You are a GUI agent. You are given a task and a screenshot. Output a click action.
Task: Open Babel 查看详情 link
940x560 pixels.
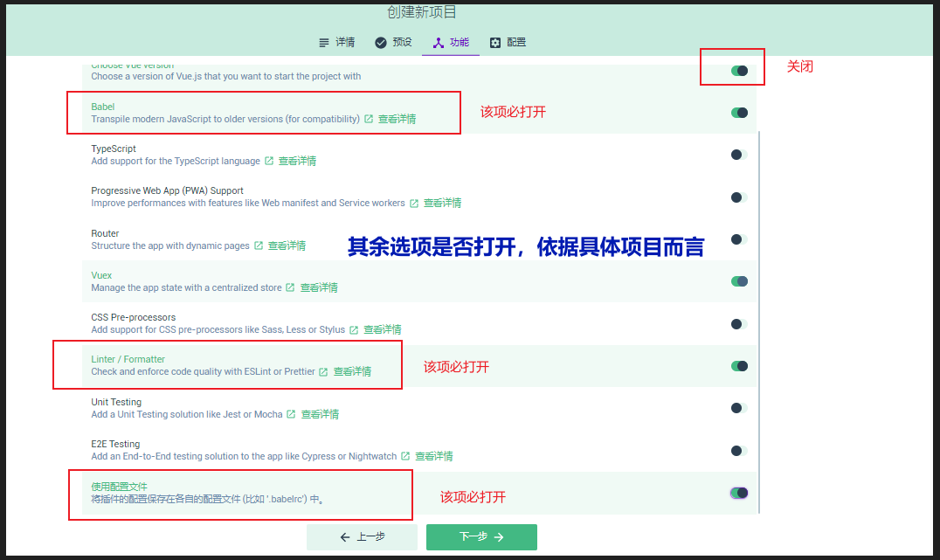coord(397,119)
